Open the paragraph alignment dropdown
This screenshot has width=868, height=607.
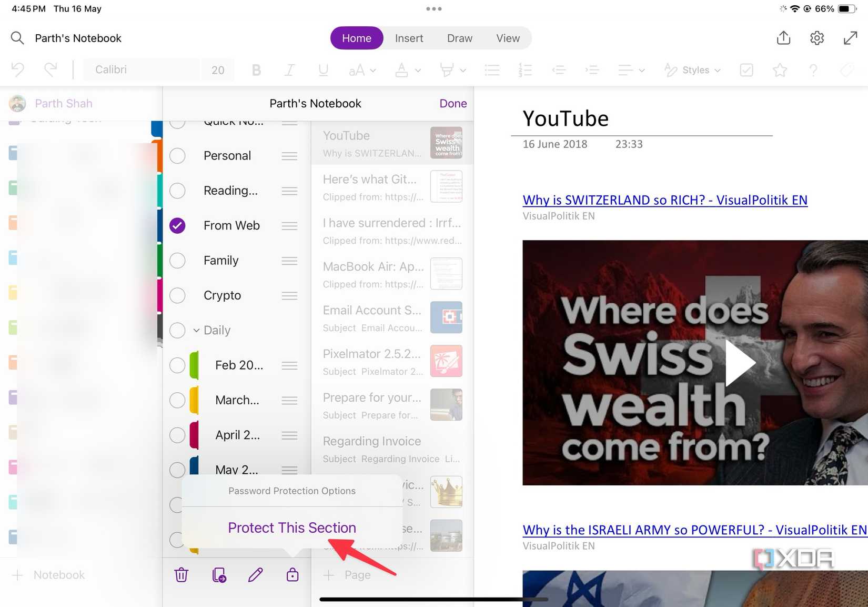click(x=631, y=70)
